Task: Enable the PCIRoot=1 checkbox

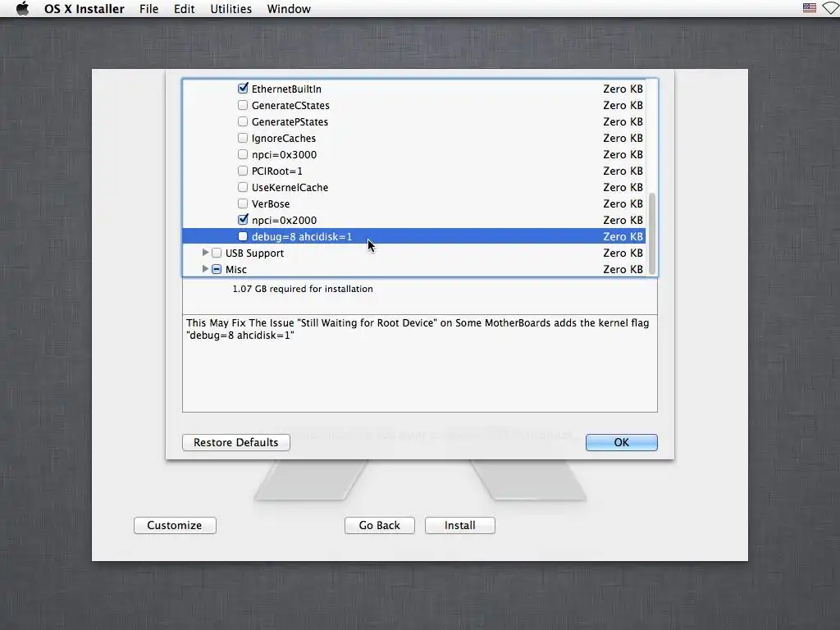Action: click(x=243, y=171)
